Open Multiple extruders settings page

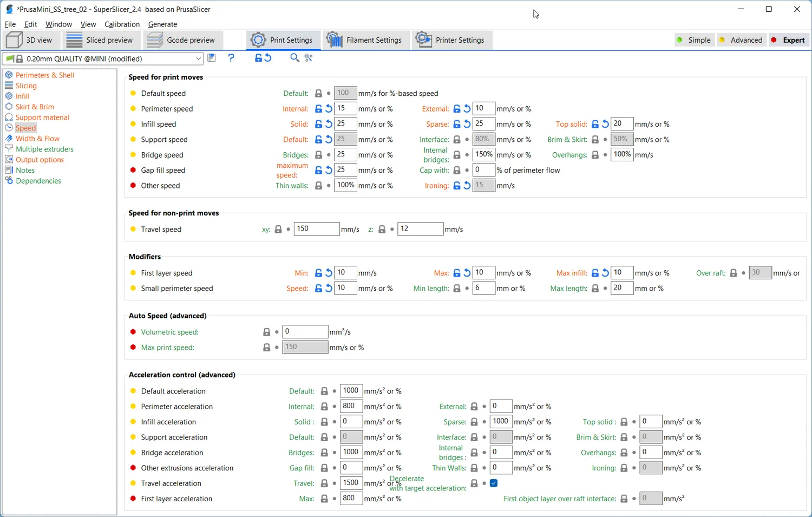[44, 149]
